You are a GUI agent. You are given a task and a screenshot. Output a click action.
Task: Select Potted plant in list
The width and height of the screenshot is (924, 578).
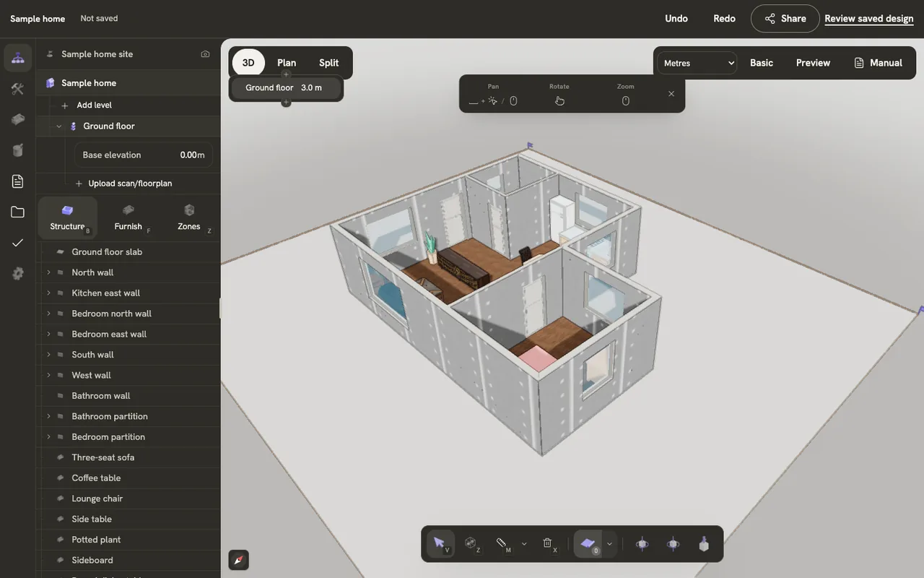128,540
